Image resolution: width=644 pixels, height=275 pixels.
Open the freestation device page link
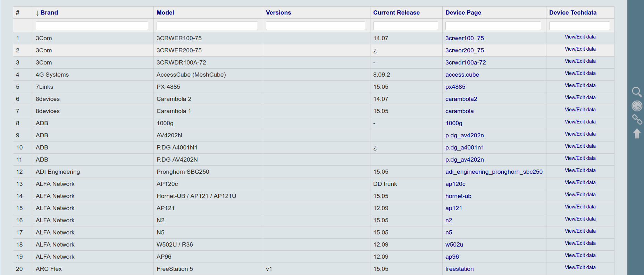click(459, 269)
